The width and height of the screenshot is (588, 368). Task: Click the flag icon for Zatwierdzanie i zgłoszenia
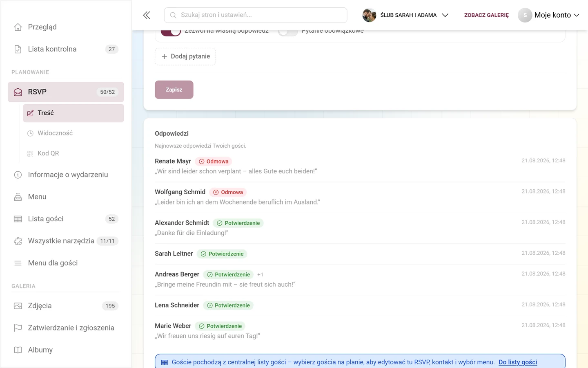[18, 328]
